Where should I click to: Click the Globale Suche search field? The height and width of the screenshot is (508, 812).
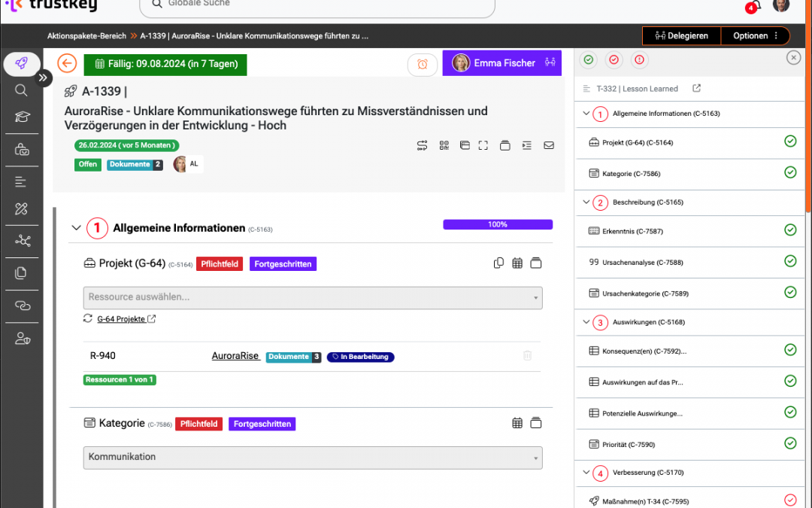point(317,6)
